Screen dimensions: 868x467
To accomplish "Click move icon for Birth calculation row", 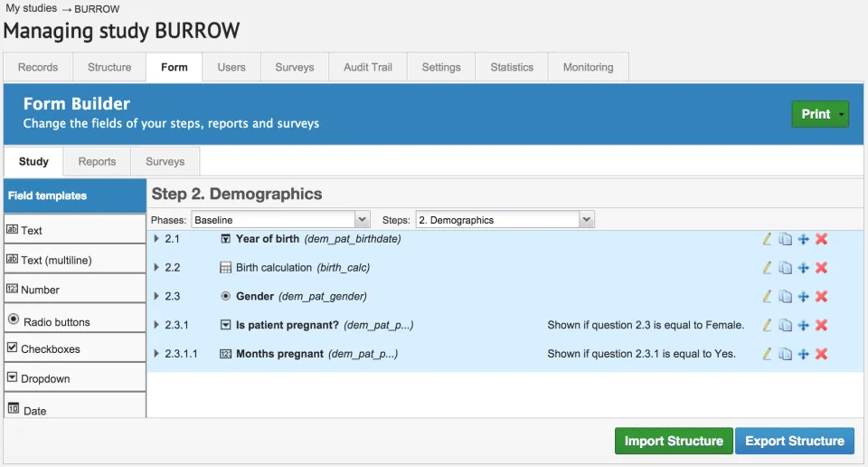I will click(803, 268).
